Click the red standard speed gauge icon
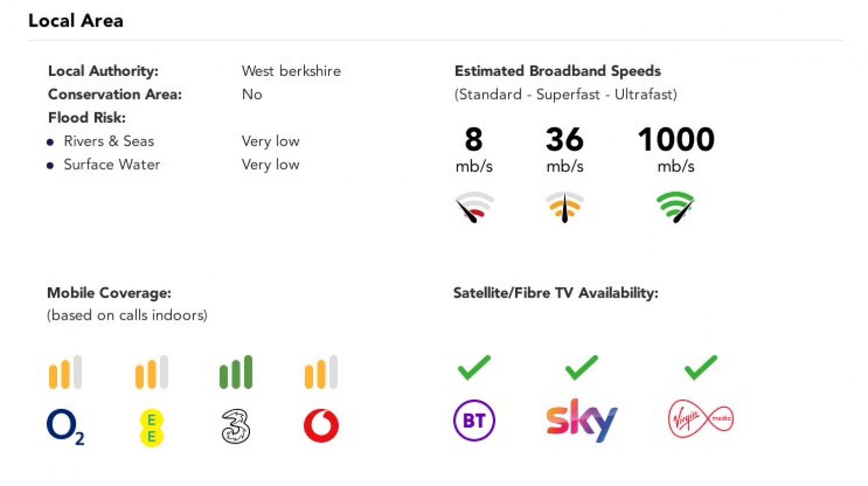Viewport: 868px width, 486px height. click(x=474, y=207)
